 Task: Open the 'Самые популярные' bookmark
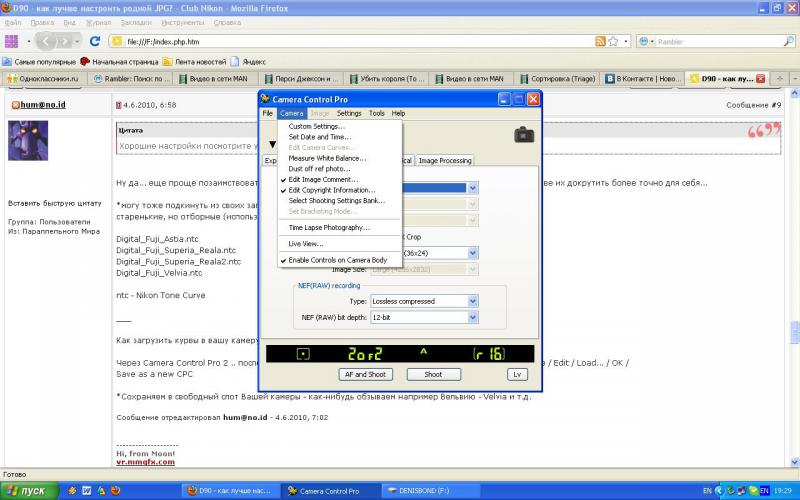[39, 62]
